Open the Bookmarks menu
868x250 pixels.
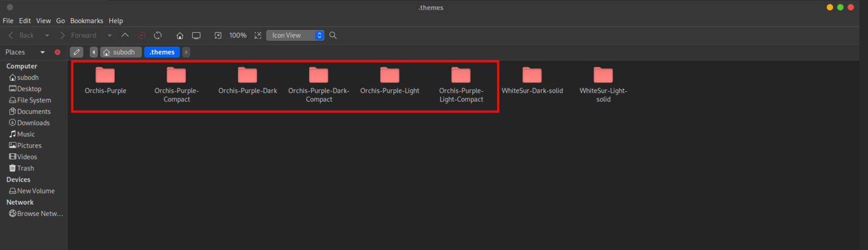86,20
